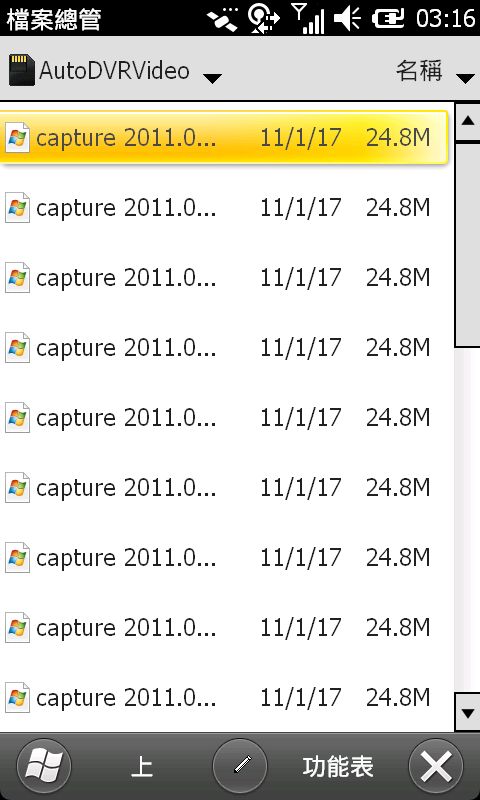Screen dimensions: 480x800
Task: Expand the AutoDVRVideo folder dropdown
Action: (x=212, y=78)
